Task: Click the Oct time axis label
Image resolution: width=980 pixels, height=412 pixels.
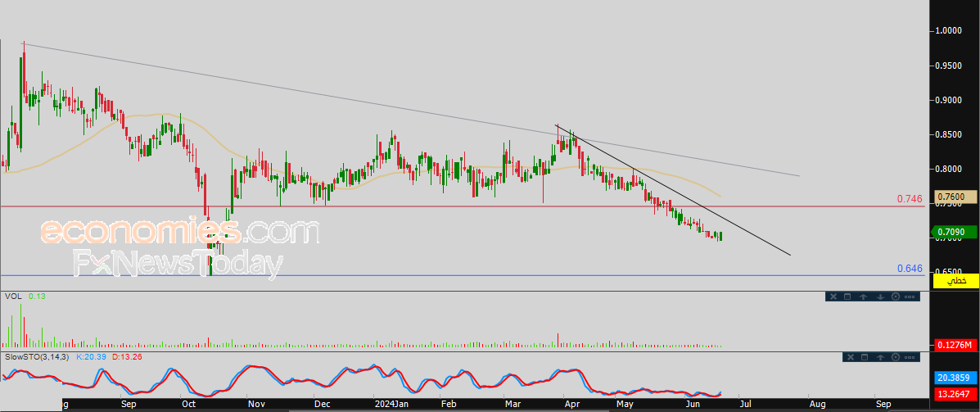Action: [187, 404]
